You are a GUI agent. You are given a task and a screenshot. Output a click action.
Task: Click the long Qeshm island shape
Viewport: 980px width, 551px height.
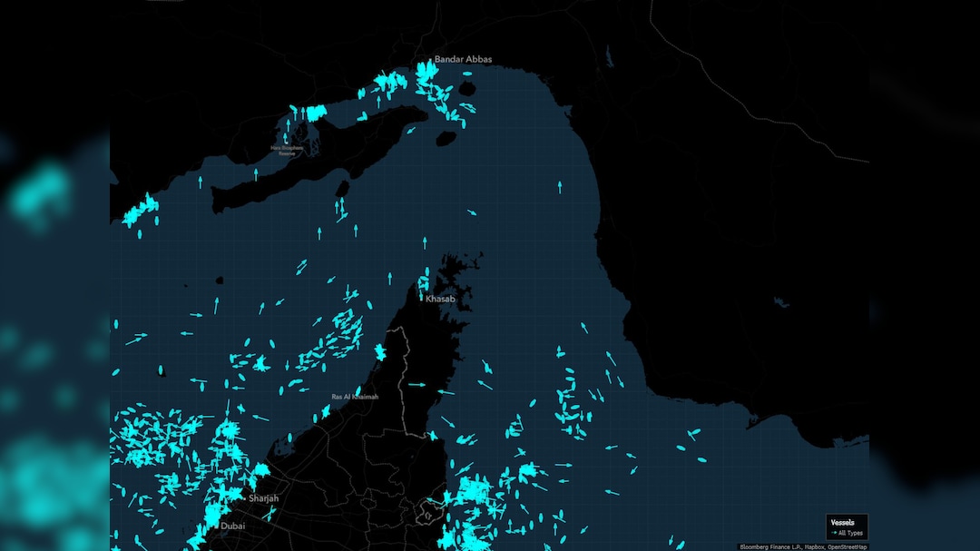click(x=318, y=159)
